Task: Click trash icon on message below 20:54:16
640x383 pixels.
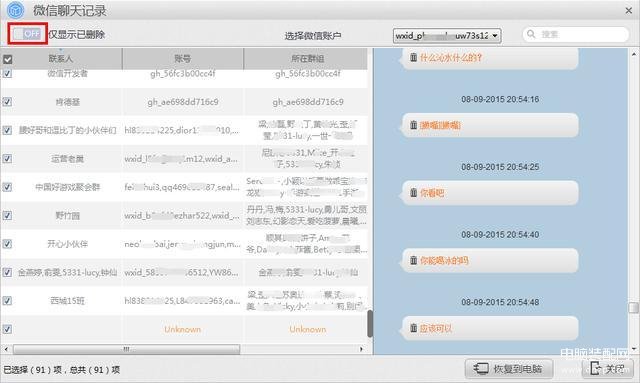Action: [x=413, y=125]
